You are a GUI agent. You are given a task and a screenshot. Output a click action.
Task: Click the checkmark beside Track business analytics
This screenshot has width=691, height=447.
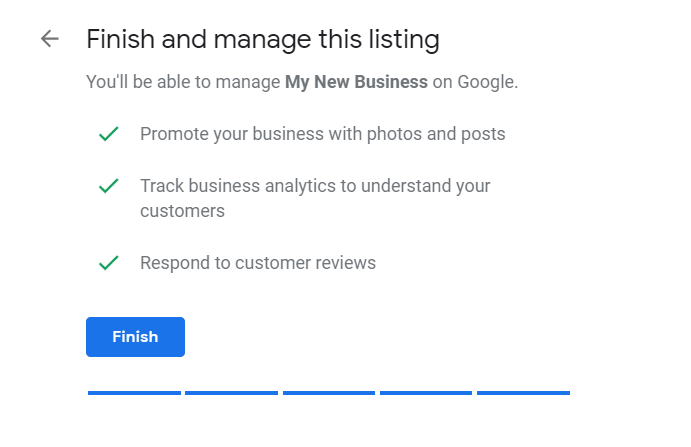(109, 186)
